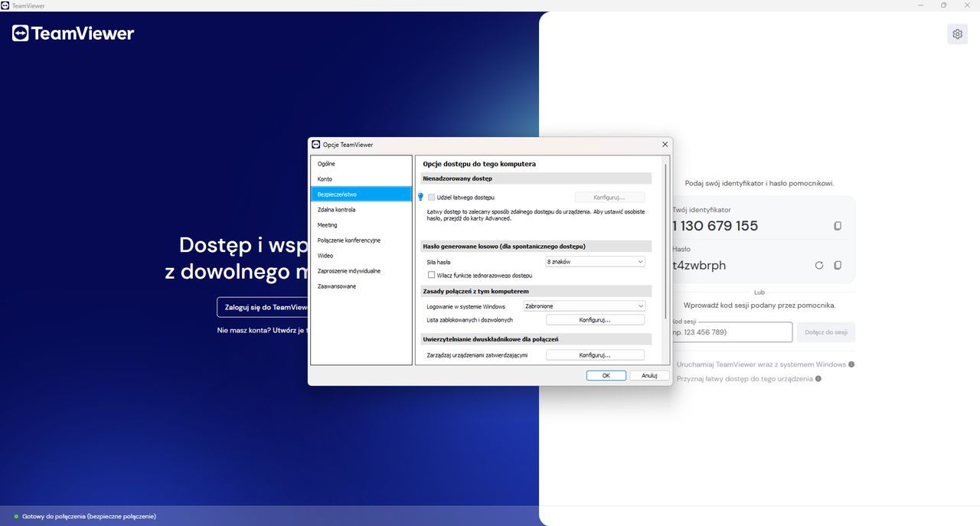The width and height of the screenshot is (980, 526).
Task: Click the password text t4zwbrph
Action: pos(699,265)
